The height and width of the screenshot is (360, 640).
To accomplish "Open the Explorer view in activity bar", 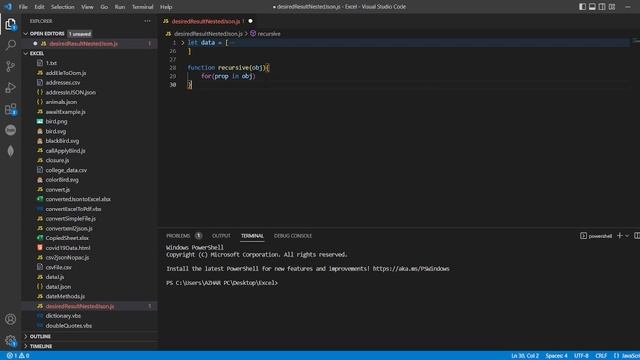I will point(11,24).
